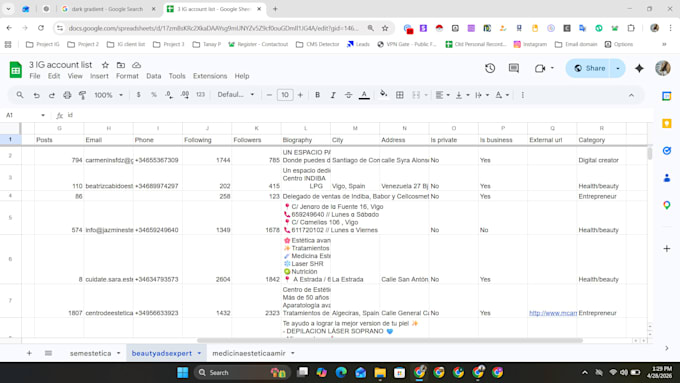Open Calendar in the side panel
The image size is (680, 383).
(x=667, y=96)
